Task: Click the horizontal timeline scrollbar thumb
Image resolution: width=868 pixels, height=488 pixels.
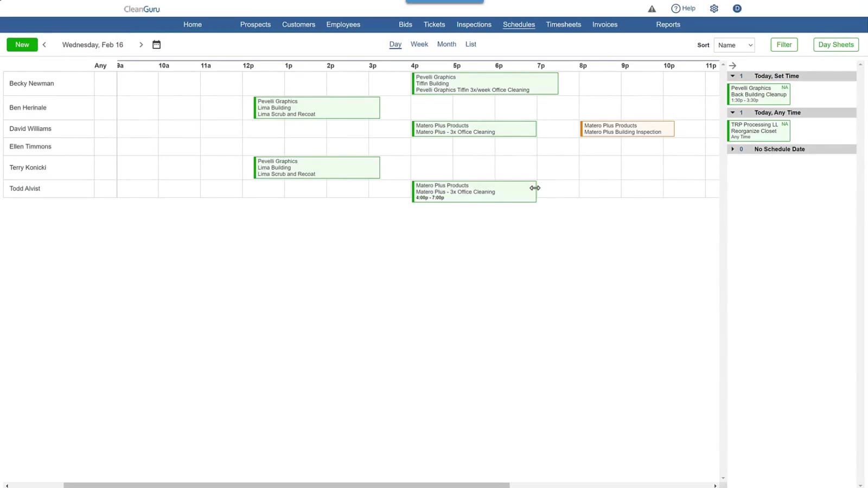Action: click(286, 485)
